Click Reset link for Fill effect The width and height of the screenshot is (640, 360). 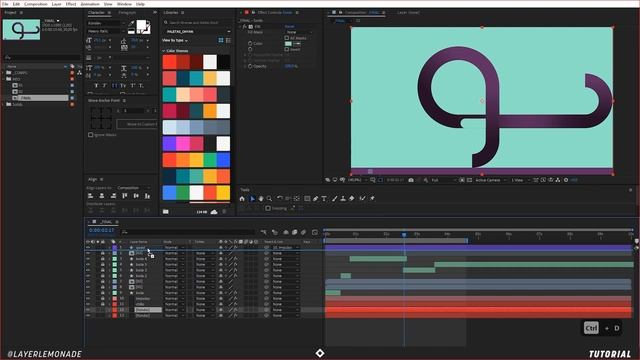289,27
